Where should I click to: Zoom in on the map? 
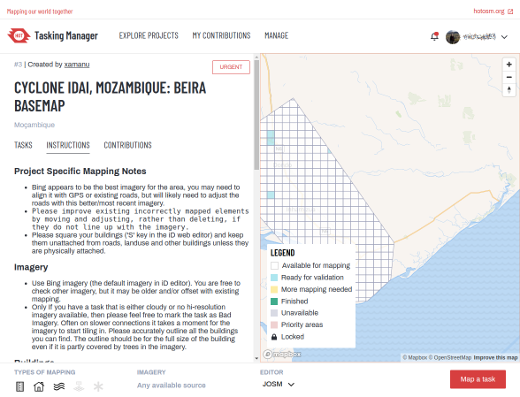click(x=509, y=65)
